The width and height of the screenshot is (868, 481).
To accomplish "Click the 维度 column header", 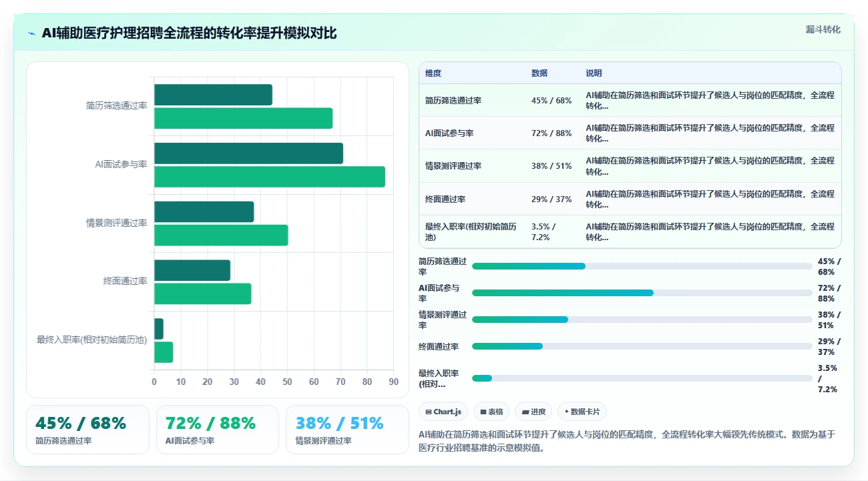I will [x=433, y=73].
